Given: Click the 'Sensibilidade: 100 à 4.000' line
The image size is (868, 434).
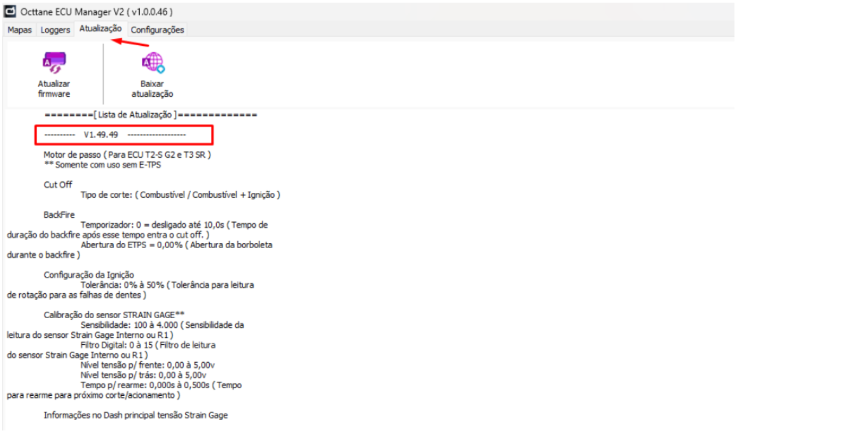Looking at the screenshot, I should click(x=162, y=325).
